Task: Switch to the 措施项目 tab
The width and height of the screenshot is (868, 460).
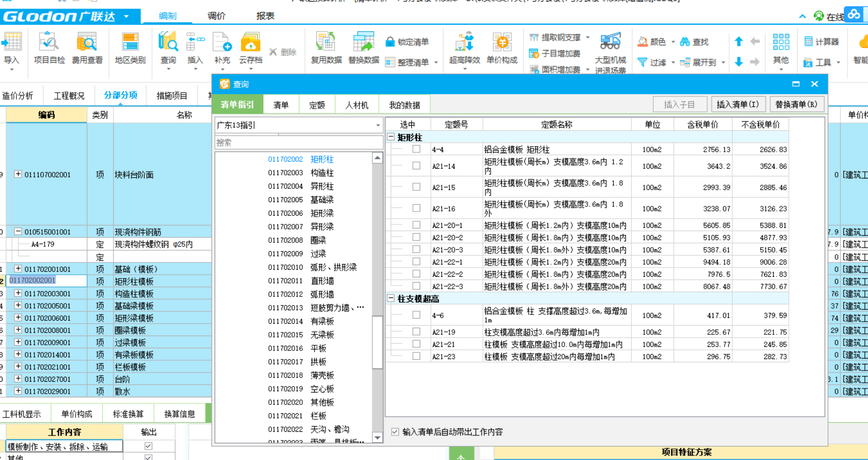Action: [x=172, y=95]
